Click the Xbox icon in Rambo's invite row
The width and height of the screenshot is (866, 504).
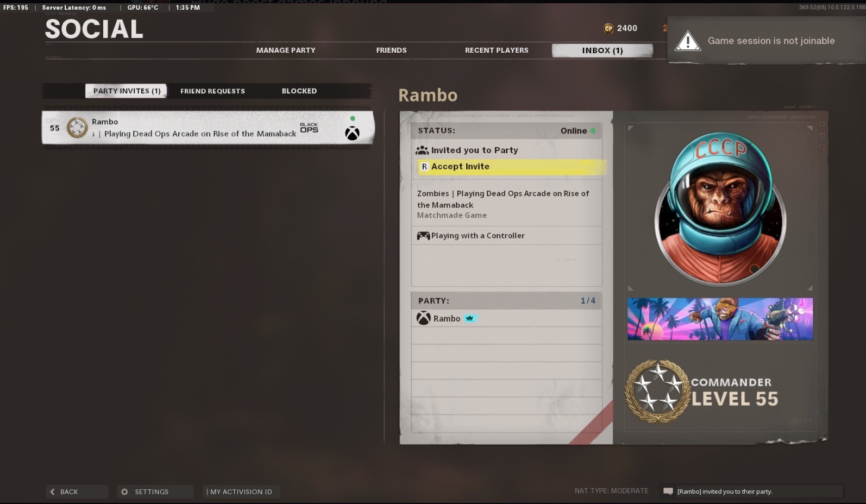352,133
